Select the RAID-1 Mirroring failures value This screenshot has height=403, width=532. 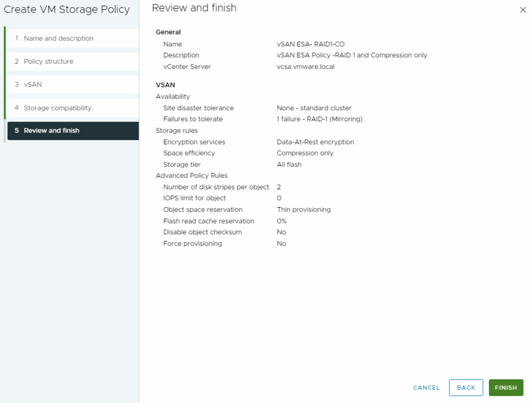pyautogui.click(x=320, y=119)
